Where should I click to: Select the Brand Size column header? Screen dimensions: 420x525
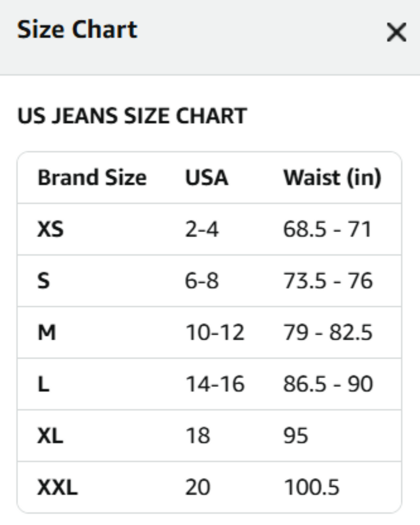[92, 178]
